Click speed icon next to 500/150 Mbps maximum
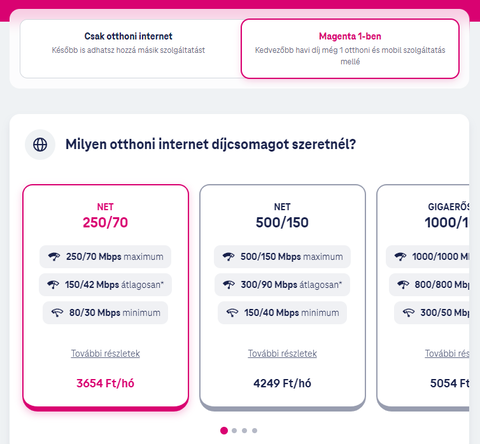 (229, 257)
